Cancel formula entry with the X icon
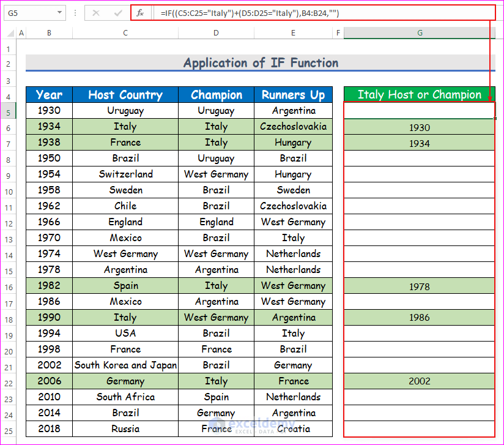The height and width of the screenshot is (445, 504). pyautogui.click(x=96, y=13)
